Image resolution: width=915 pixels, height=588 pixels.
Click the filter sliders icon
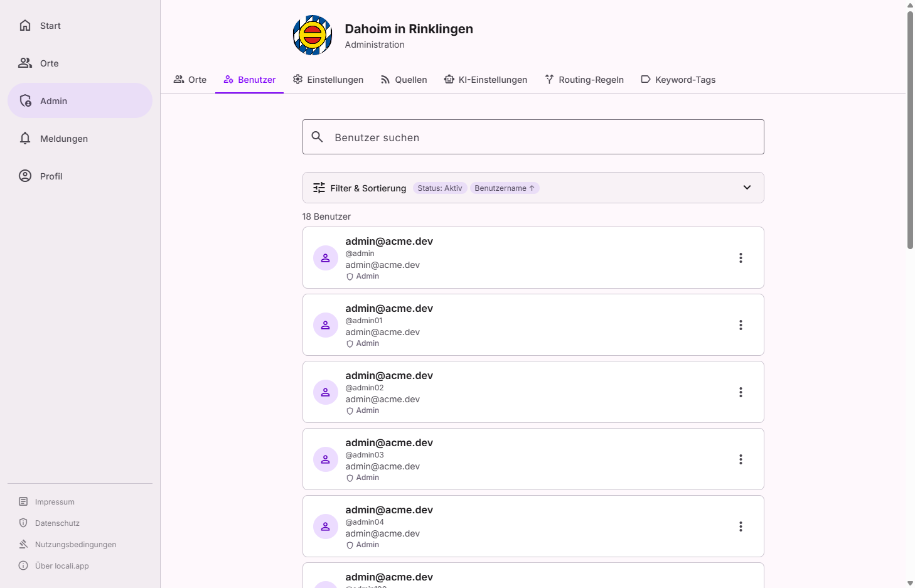[319, 188]
